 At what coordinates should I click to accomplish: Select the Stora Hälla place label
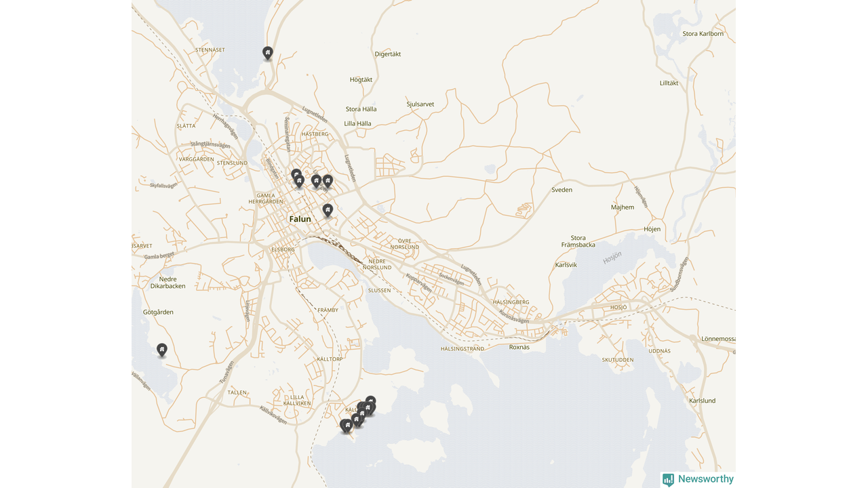pyautogui.click(x=361, y=109)
